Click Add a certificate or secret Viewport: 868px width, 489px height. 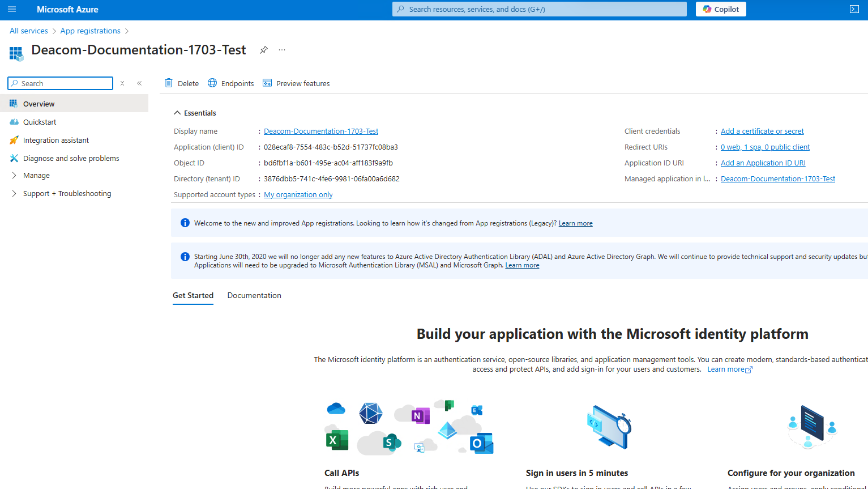[762, 131]
